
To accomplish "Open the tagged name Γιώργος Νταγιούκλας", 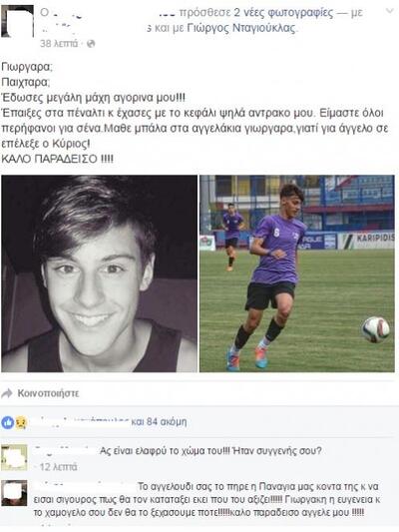I will 241,28.
